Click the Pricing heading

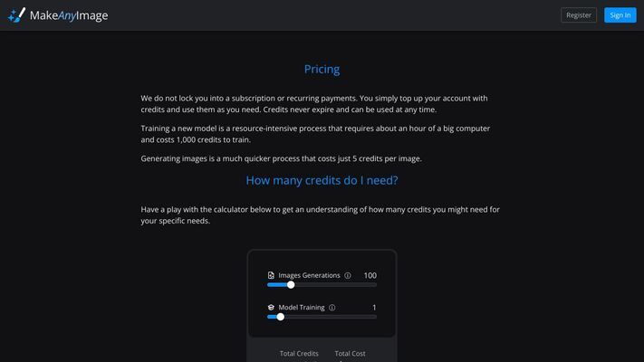[x=322, y=70]
